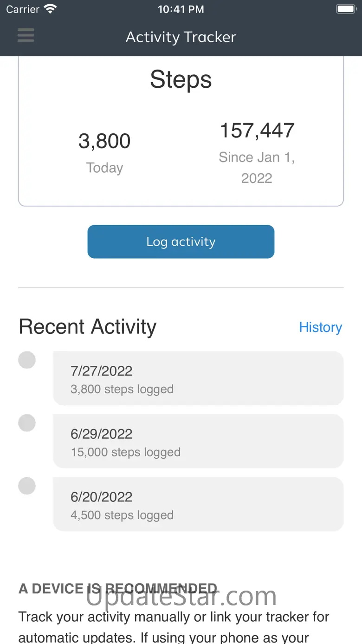Open the hamburger menu icon
Image resolution: width=362 pixels, height=644 pixels.
pyautogui.click(x=26, y=35)
